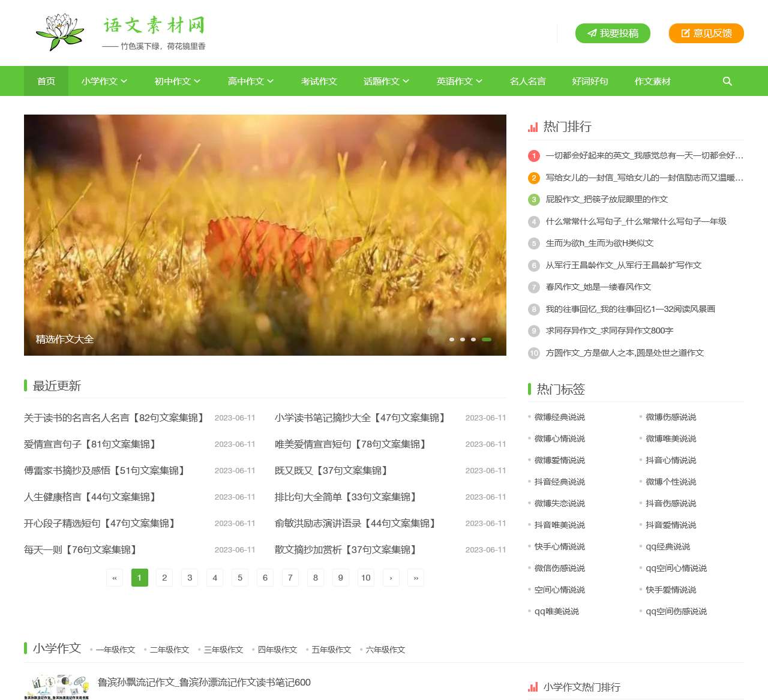Click the lotus flower site logo

59,33
